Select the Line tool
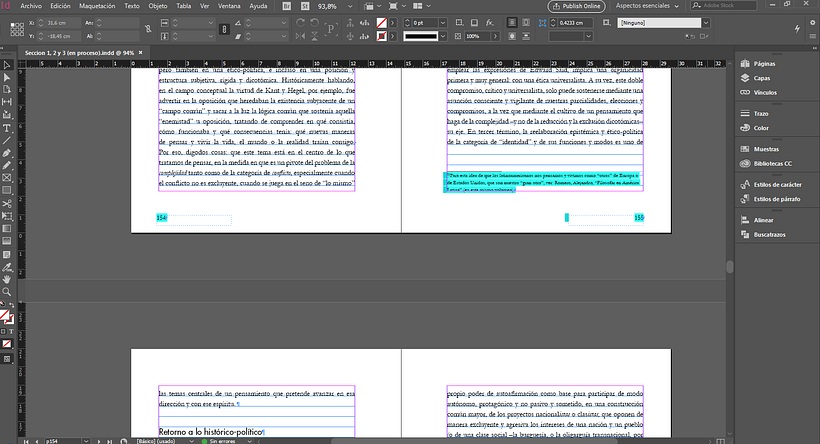This screenshot has width=820, height=444. click(x=7, y=141)
